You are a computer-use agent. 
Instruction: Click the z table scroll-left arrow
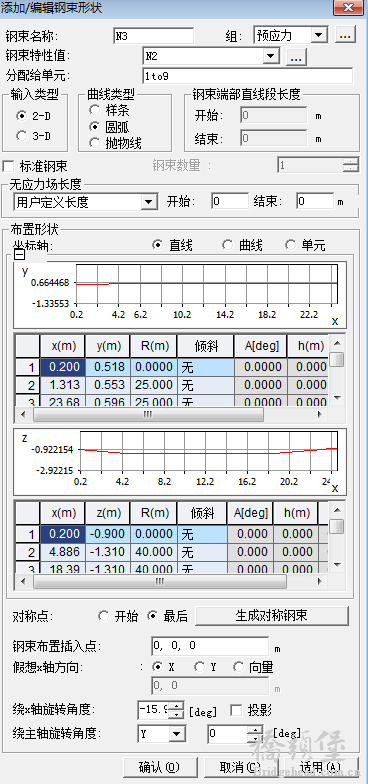22,582
